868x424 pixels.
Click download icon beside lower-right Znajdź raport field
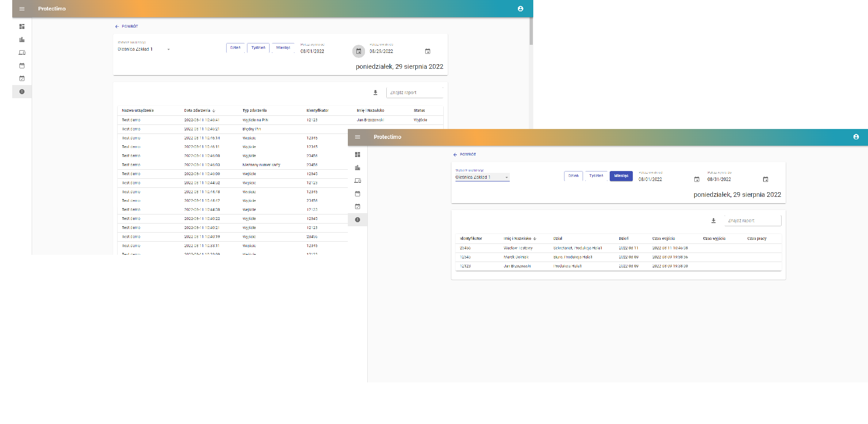tap(713, 220)
